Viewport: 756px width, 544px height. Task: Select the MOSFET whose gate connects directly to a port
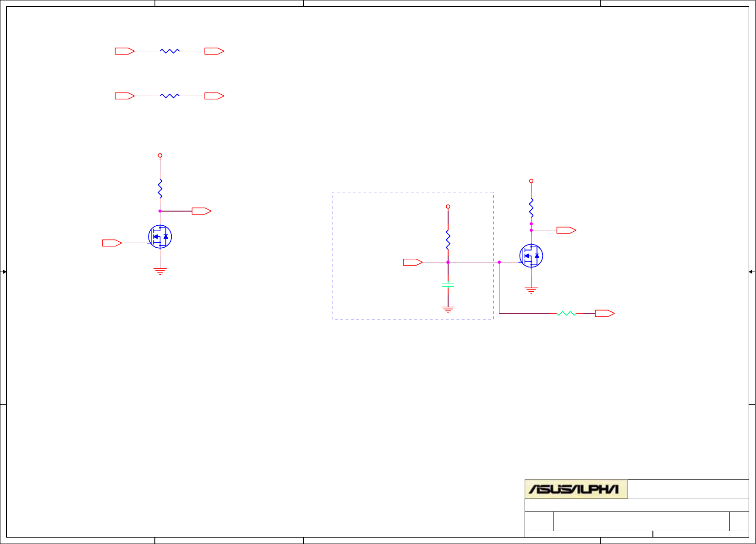point(160,237)
